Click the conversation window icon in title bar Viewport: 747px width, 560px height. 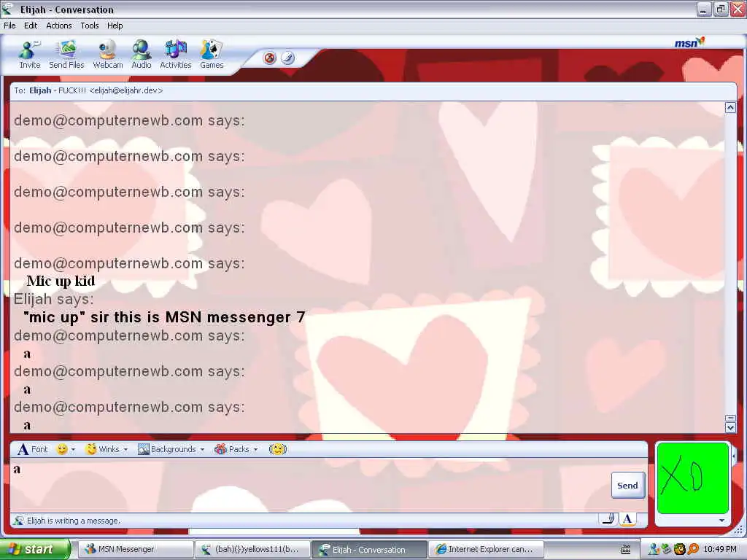pos(7,9)
